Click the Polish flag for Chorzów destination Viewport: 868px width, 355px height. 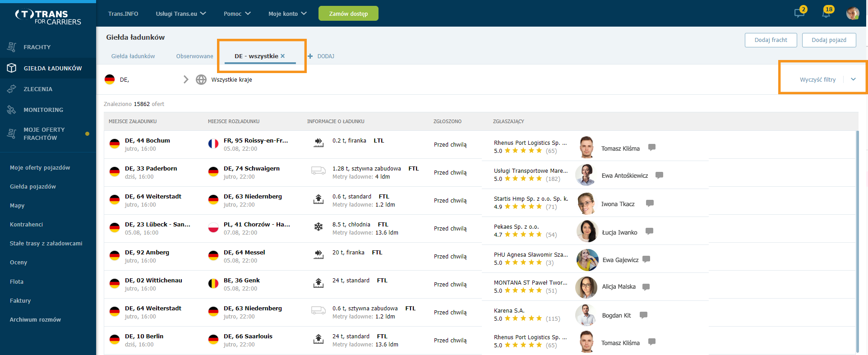pyautogui.click(x=213, y=227)
